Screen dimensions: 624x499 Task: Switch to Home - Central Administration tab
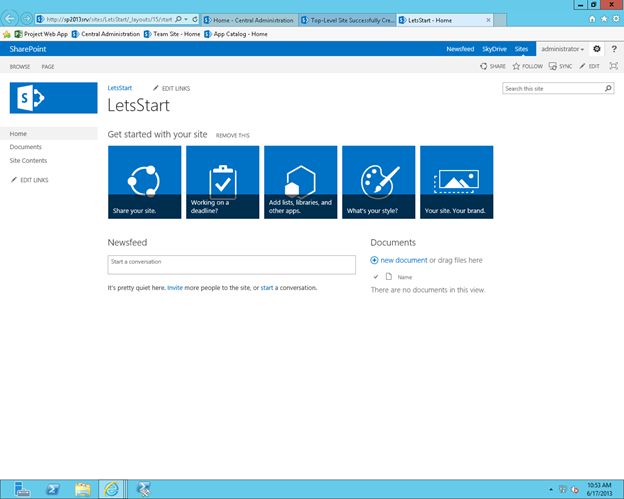tap(250, 20)
